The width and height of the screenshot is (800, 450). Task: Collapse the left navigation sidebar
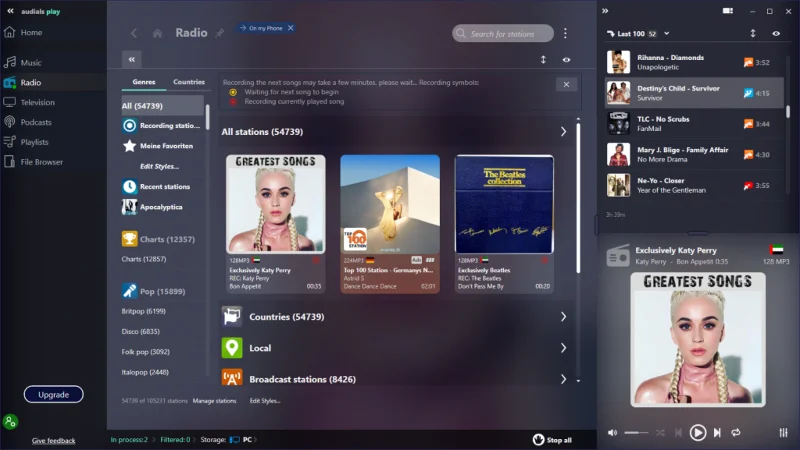pos(10,11)
